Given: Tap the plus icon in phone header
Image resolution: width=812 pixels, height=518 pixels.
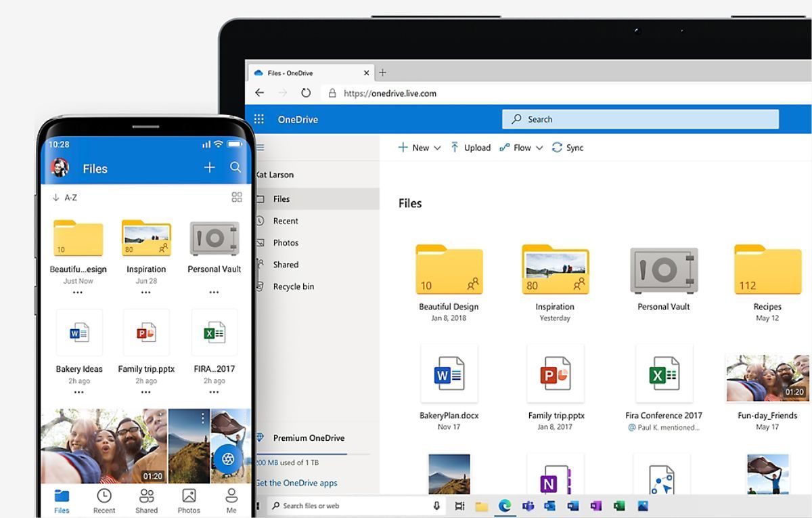Looking at the screenshot, I should (x=210, y=167).
